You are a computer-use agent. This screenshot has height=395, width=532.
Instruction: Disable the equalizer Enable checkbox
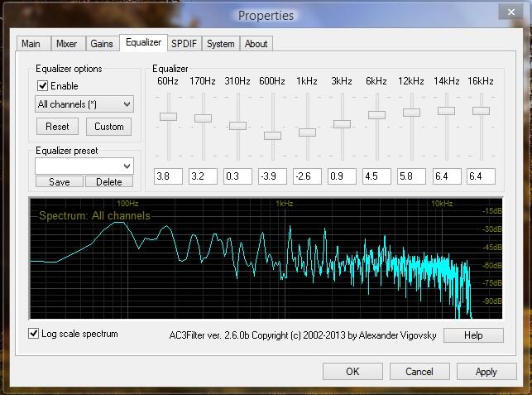[43, 86]
